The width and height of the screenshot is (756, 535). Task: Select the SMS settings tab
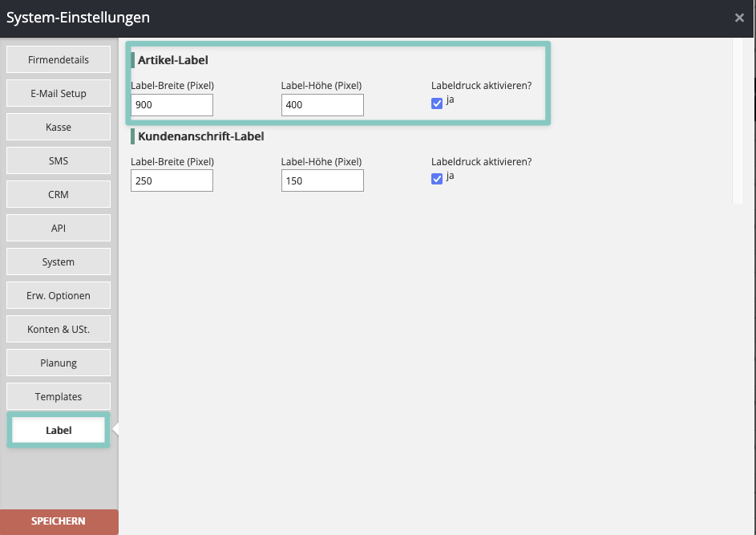click(59, 161)
